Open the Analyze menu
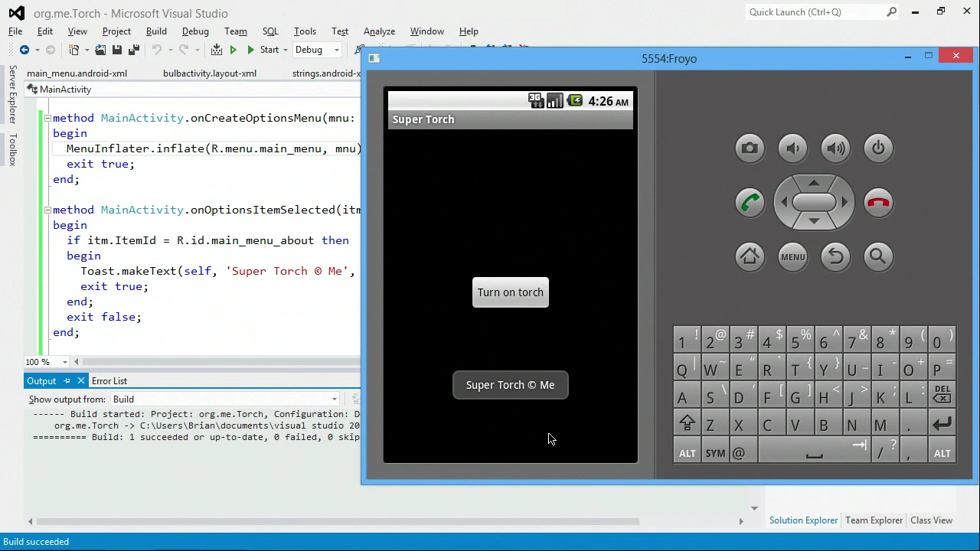The image size is (980, 551). [x=379, y=31]
